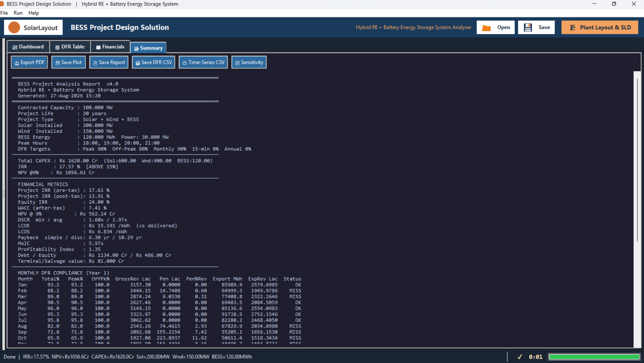
Task: Click the Dashboard tab icon
Action: pyautogui.click(x=15, y=47)
